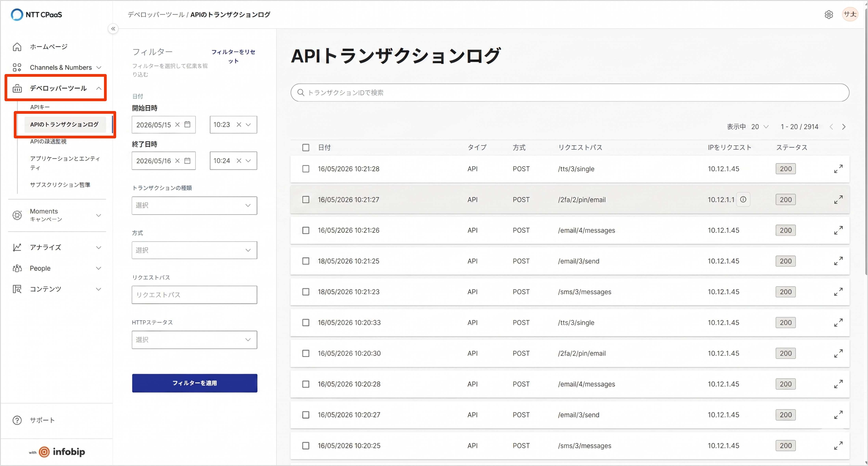868x466 pixels.
Task: Click the info icon next to 10.12.1.1
Action: (x=743, y=199)
